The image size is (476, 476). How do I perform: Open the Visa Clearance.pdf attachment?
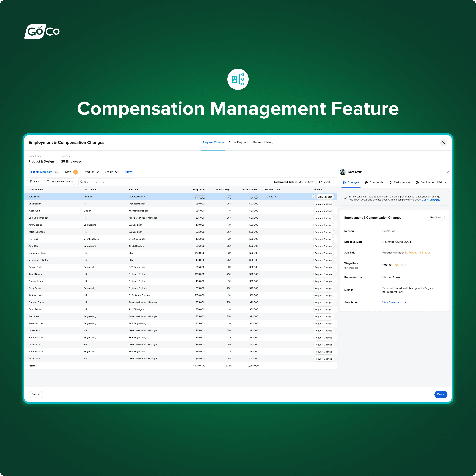tap(394, 303)
